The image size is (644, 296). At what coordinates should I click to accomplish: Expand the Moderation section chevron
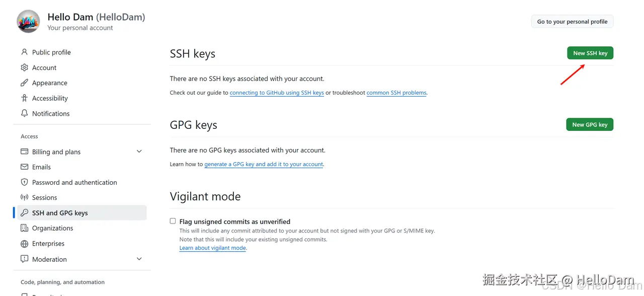139,259
